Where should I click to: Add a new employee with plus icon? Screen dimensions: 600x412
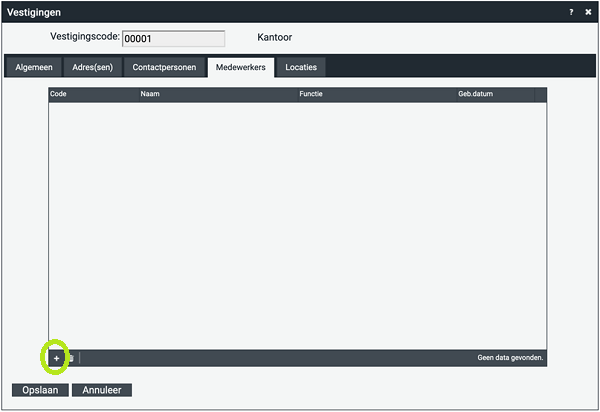(56, 358)
